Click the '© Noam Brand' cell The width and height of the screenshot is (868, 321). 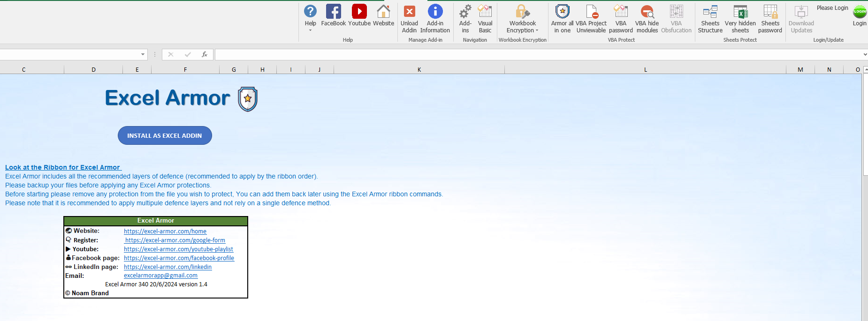87,293
